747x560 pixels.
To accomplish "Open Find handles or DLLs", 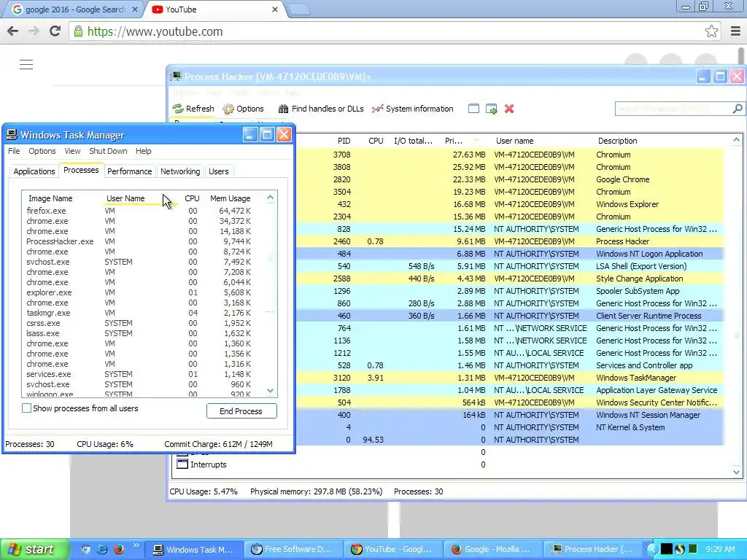I will click(x=321, y=109).
